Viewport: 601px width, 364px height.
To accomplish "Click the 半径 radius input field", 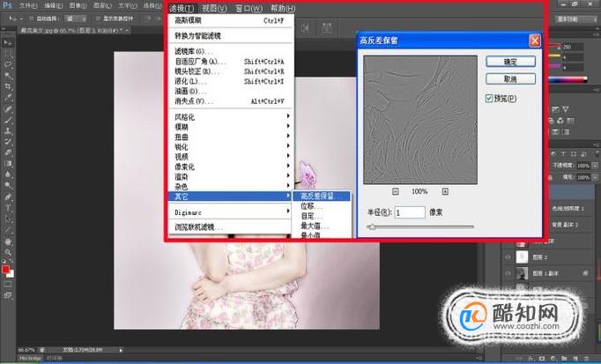I will click(410, 212).
